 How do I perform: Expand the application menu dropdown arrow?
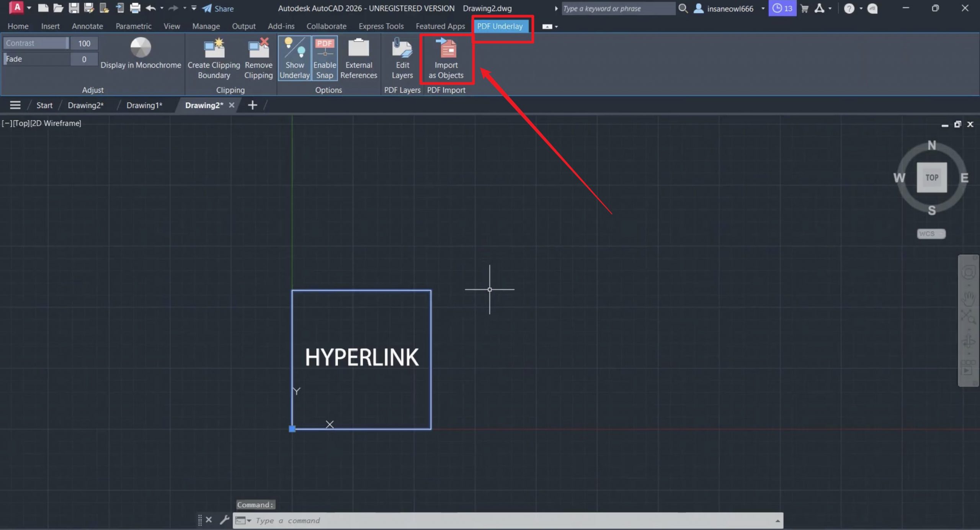tap(29, 8)
